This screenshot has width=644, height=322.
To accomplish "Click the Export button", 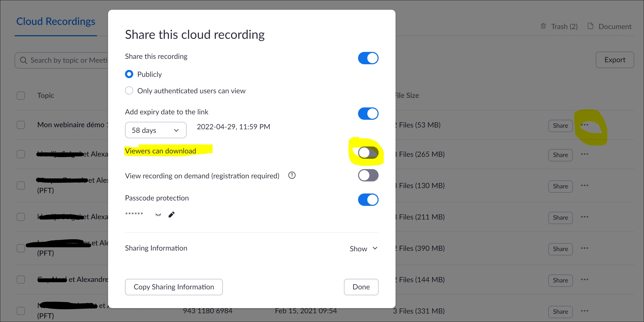I will point(614,60).
